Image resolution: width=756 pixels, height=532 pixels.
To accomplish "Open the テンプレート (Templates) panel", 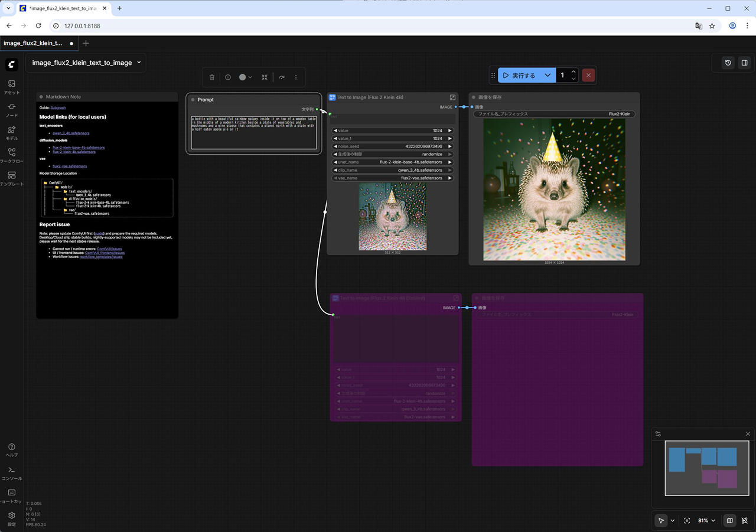I will coord(12,178).
